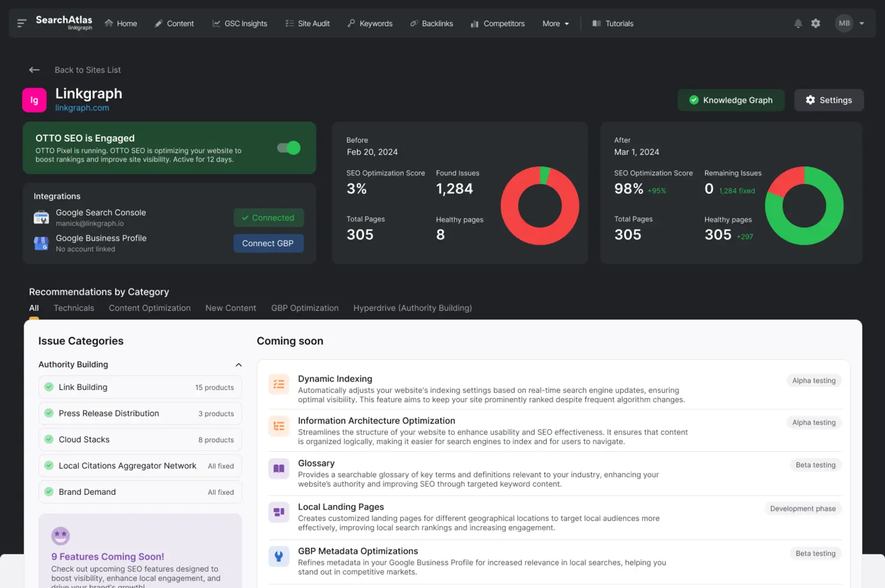Image resolution: width=885 pixels, height=588 pixels.
Task: Click the Connect GBP button
Action: (268, 244)
